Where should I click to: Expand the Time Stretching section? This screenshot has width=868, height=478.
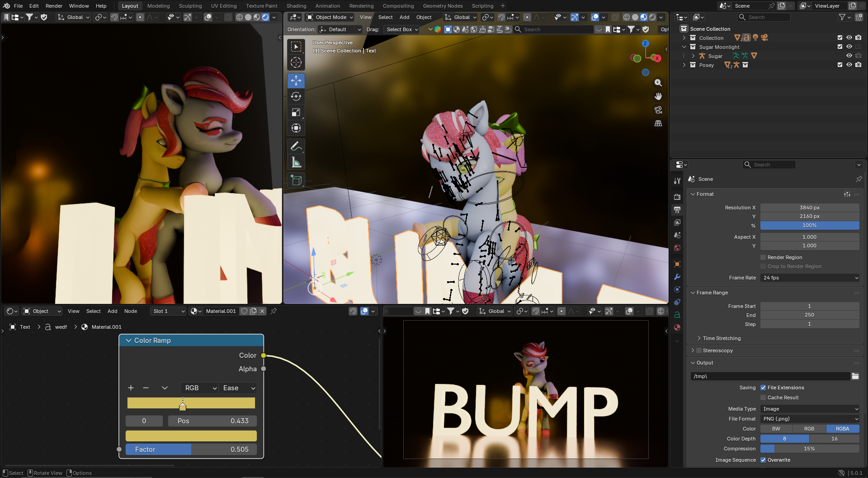click(722, 338)
